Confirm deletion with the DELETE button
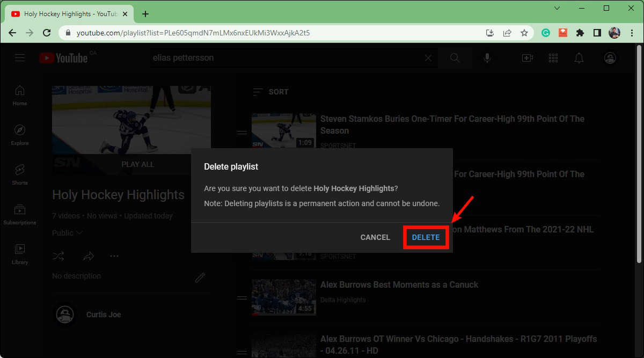644x358 pixels. (x=426, y=237)
